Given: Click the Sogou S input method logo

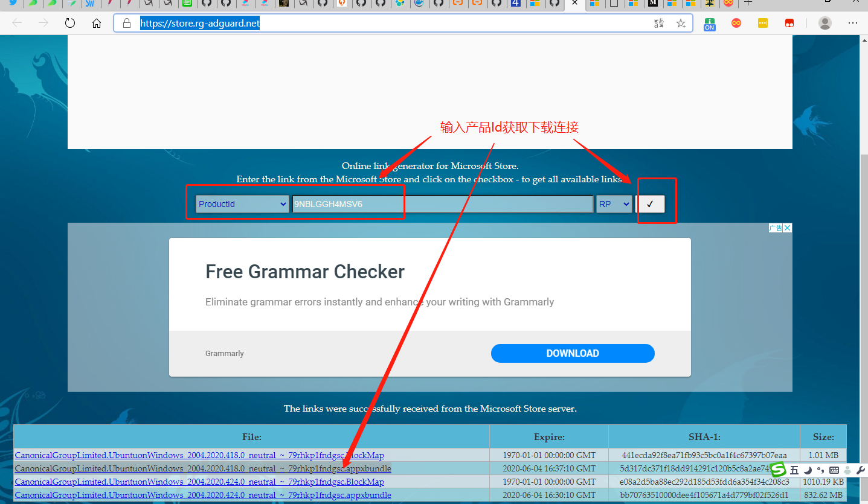Looking at the screenshot, I should click(x=778, y=470).
